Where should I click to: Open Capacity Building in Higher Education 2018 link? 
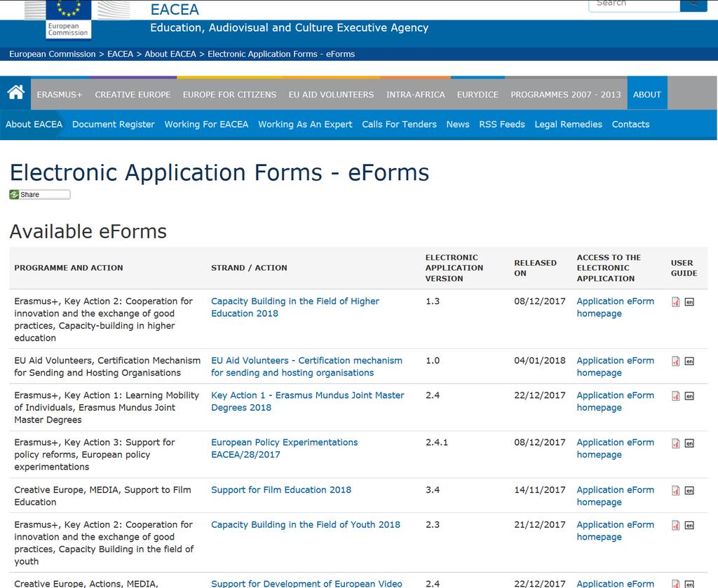295,307
